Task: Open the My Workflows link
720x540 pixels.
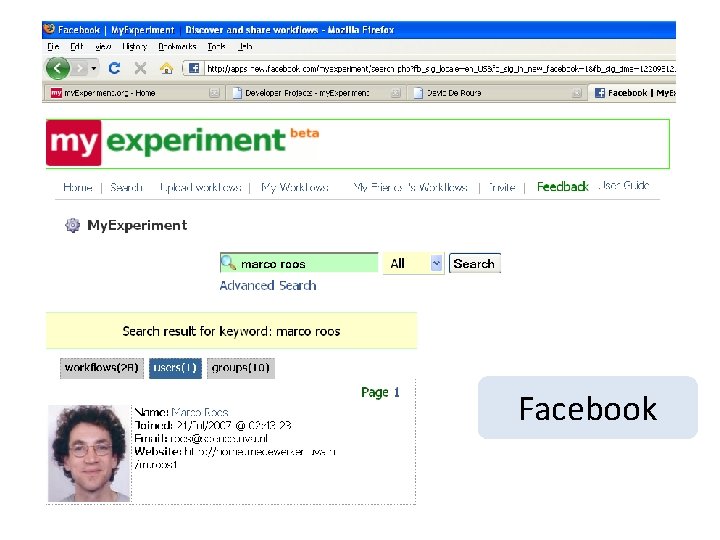Action: click(x=295, y=187)
